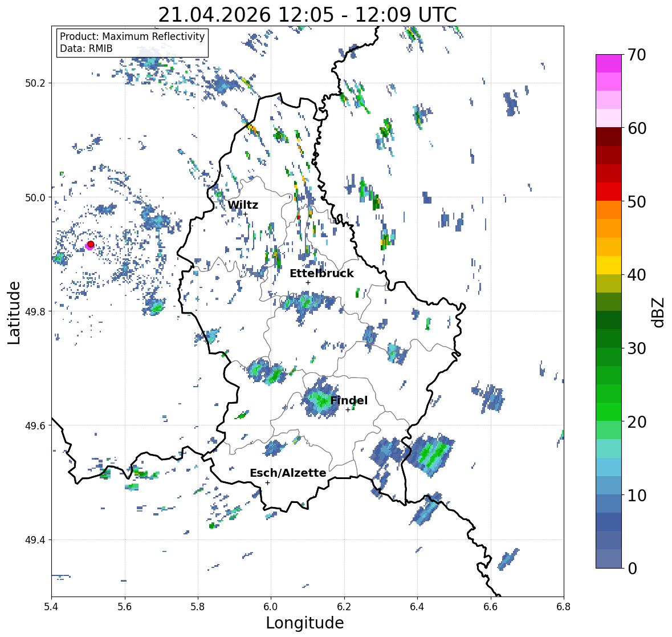
Task: Click the 6.0 longitude tick label
Action: (x=271, y=607)
